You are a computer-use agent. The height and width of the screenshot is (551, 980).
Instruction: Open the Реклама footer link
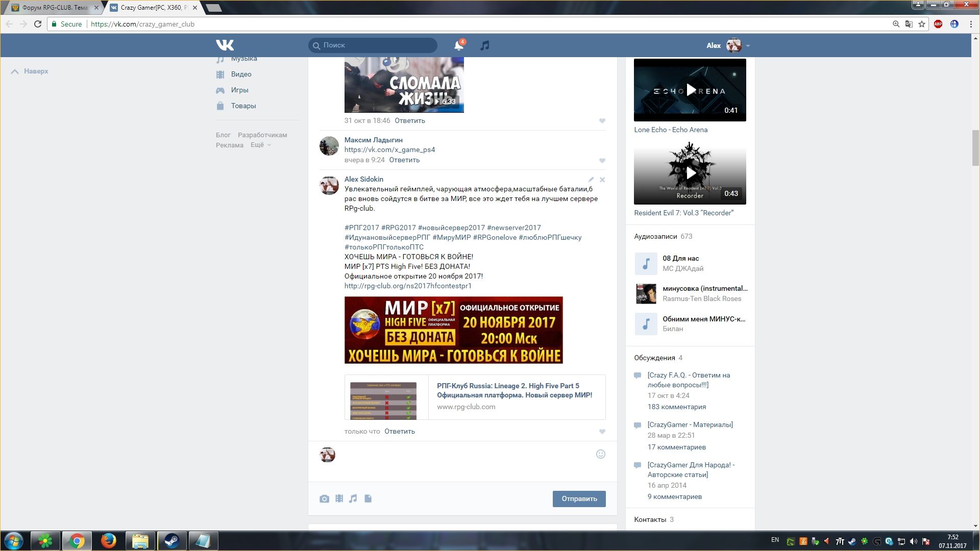[229, 145]
